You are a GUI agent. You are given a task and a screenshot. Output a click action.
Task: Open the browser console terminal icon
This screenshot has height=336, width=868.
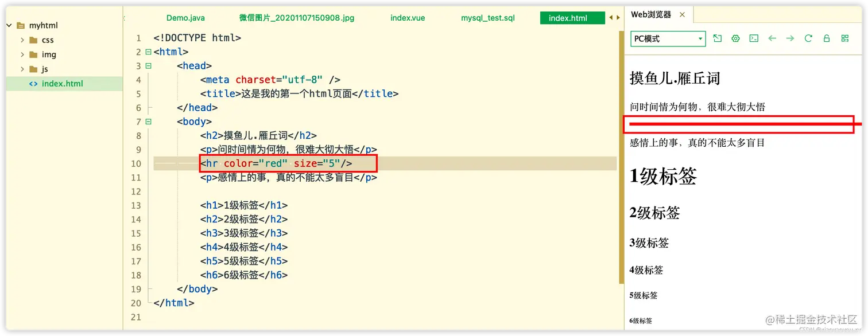(754, 38)
